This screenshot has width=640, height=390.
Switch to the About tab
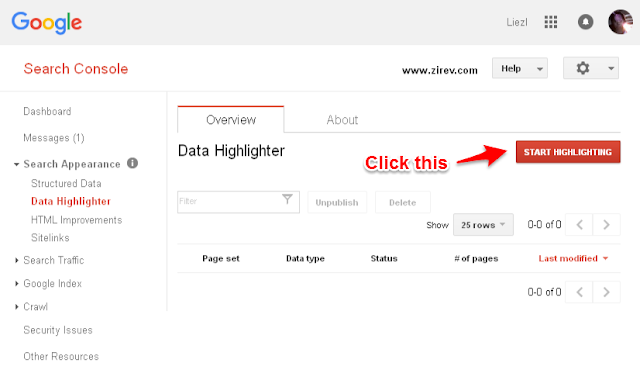342,120
